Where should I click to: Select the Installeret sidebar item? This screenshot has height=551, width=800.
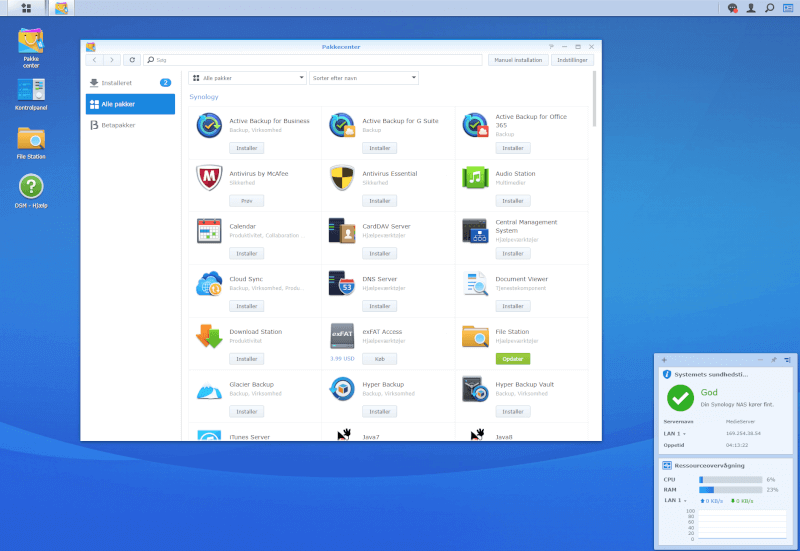coord(130,83)
